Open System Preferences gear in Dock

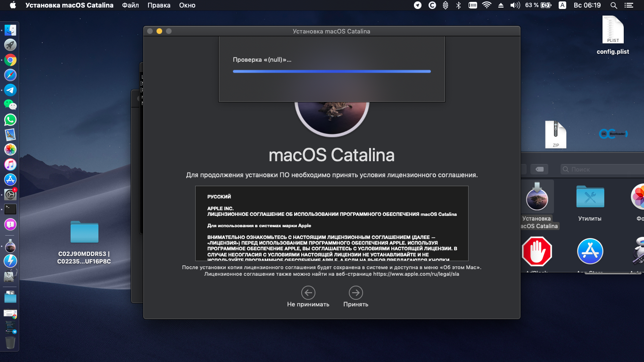(x=10, y=194)
